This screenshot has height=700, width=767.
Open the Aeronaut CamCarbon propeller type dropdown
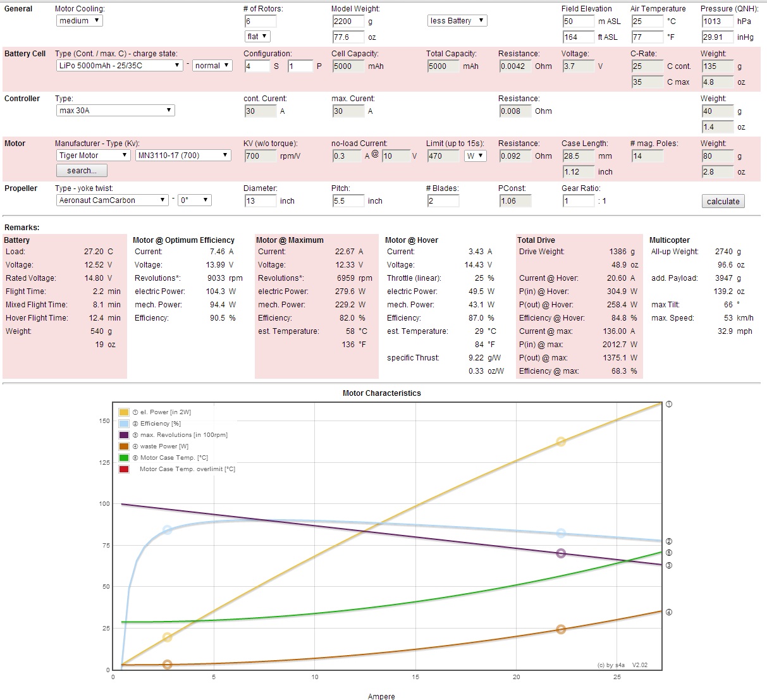point(112,200)
